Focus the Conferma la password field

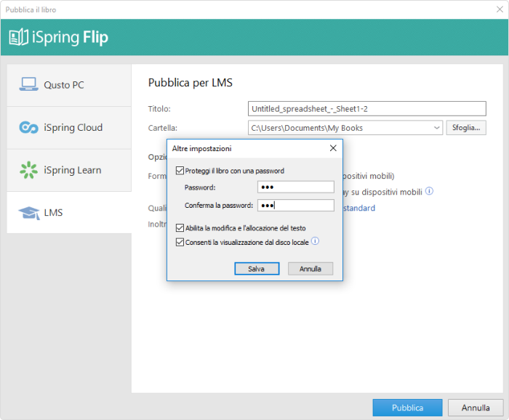coord(296,206)
